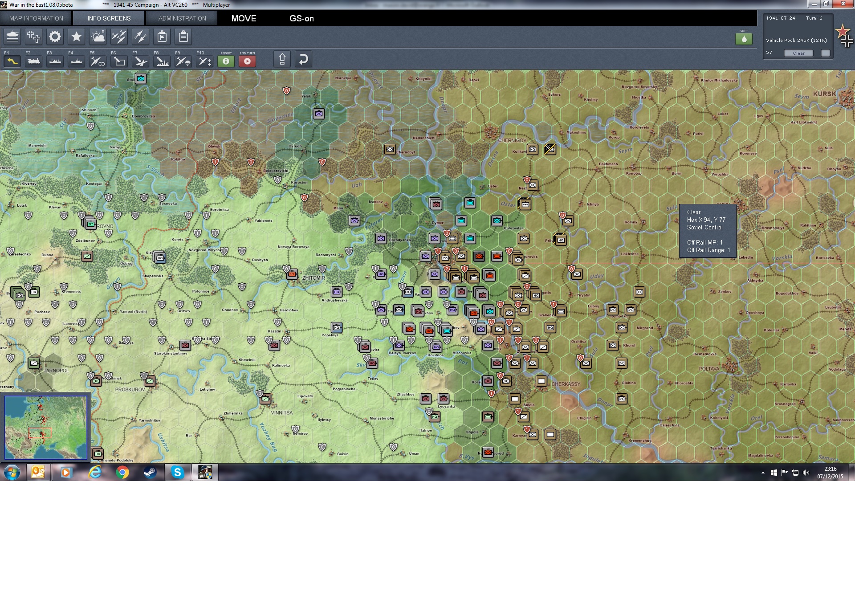Select F5 air recon mode
Image resolution: width=855 pixels, height=616 pixels.
[x=98, y=61]
